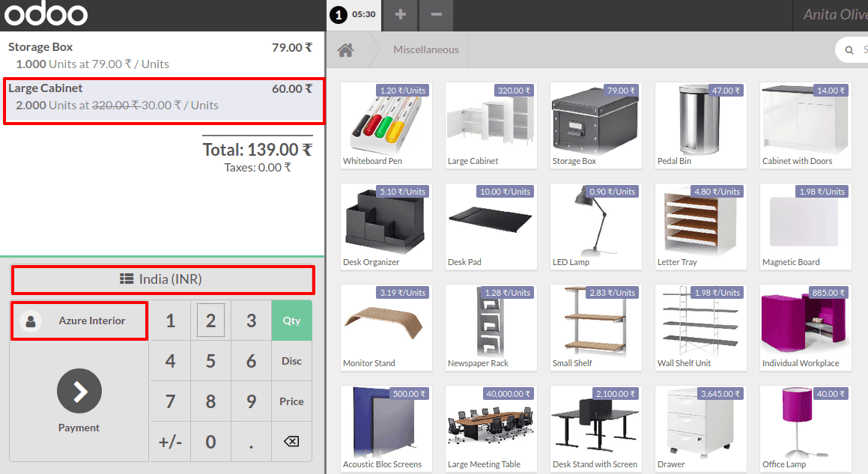Click the Anita Oliver cashier name
The image size is (868, 474).
point(835,14)
